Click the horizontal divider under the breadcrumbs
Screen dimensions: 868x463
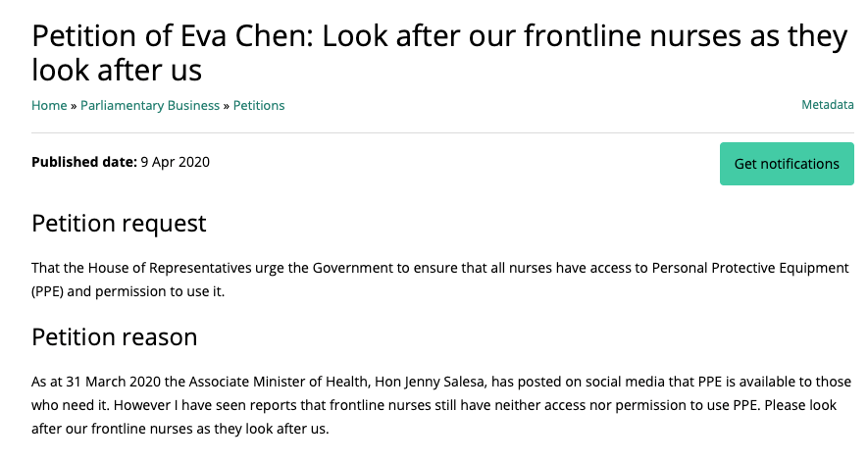(443, 133)
